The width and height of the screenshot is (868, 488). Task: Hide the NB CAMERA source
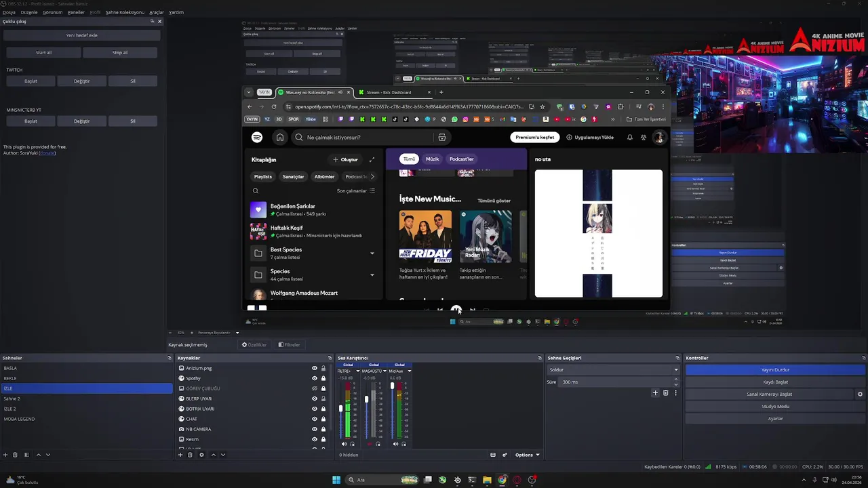tap(314, 429)
